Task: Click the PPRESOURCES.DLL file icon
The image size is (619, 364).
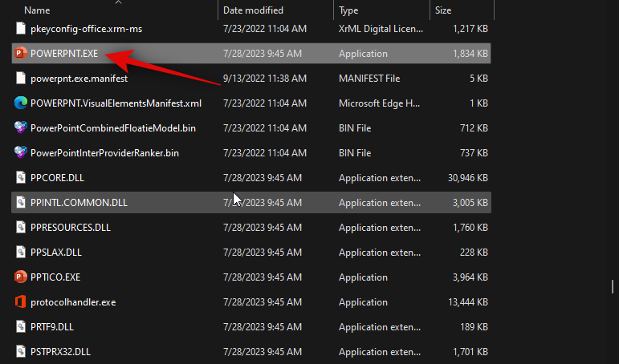Action: tap(21, 227)
